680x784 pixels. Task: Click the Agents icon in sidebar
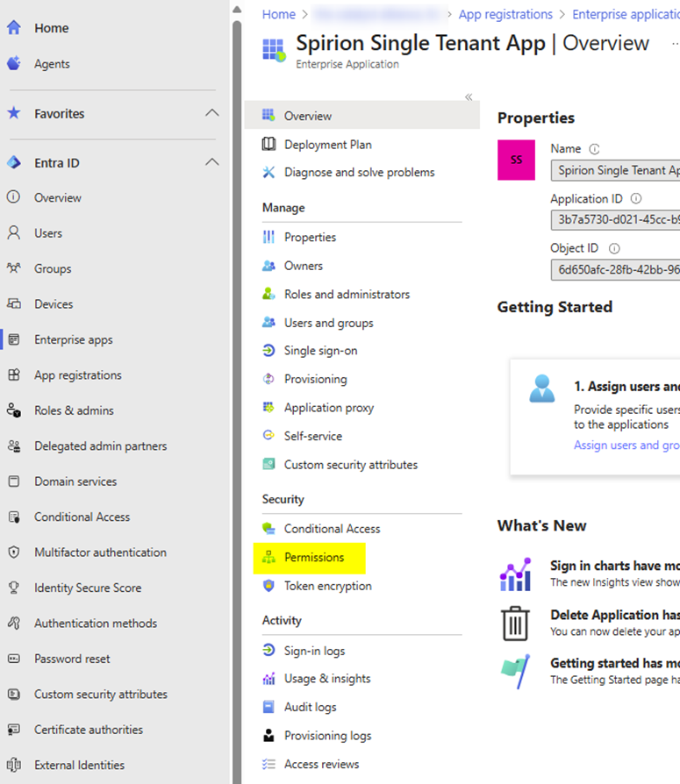pyautogui.click(x=14, y=63)
